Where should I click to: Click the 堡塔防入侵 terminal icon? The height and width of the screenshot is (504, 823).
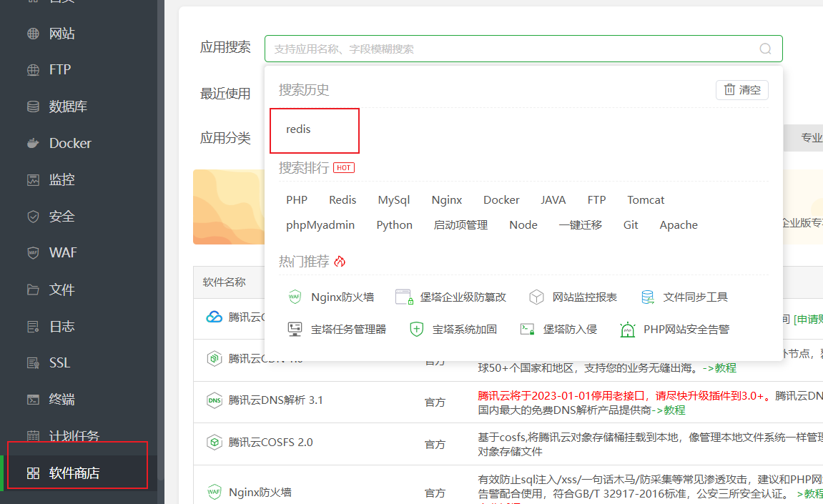coord(527,329)
